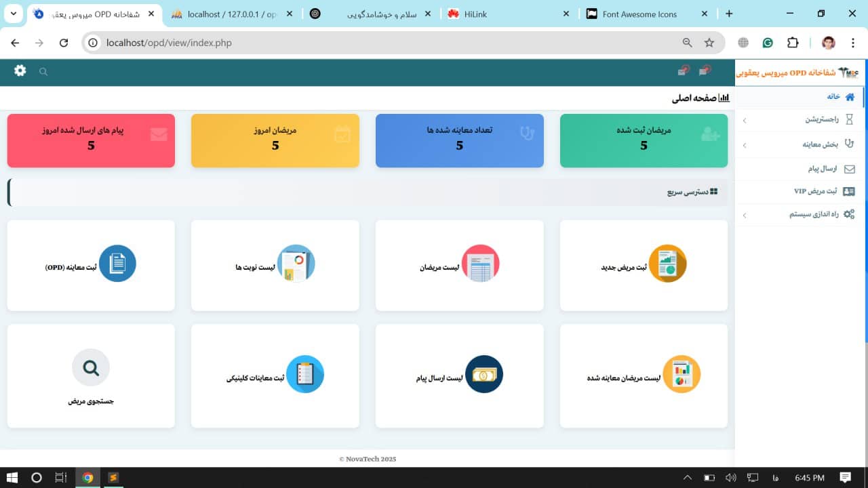This screenshot has height=488, width=868.
Task: Click the مریضان ثبت شده green card
Action: click(x=644, y=140)
